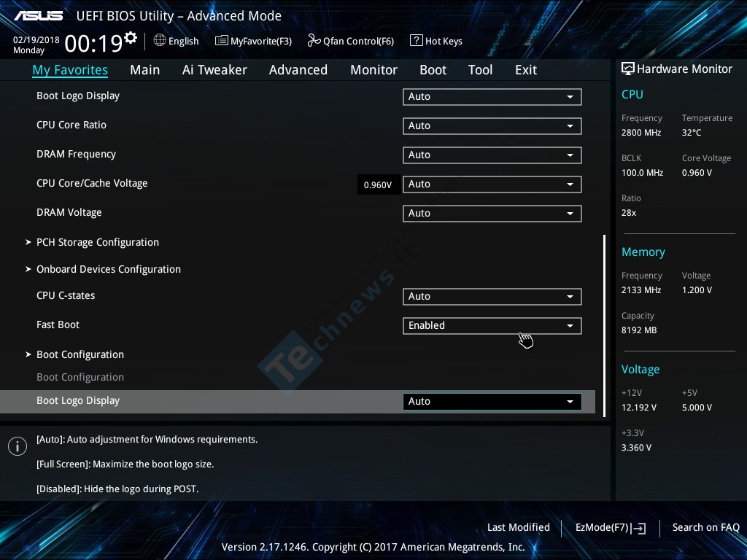Click the globe language icon

point(160,41)
